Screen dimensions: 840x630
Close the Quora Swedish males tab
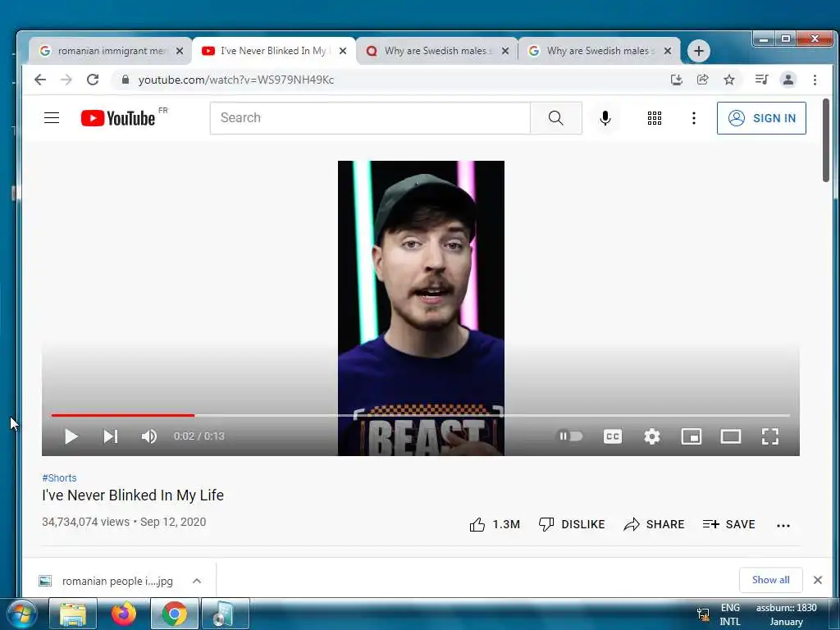[505, 51]
